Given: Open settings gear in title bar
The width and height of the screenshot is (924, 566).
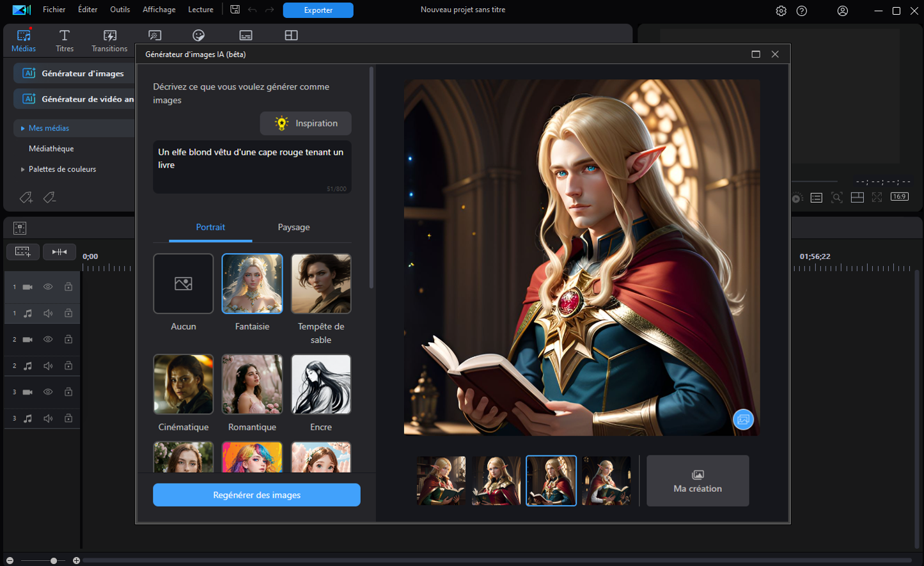Looking at the screenshot, I should tap(781, 11).
